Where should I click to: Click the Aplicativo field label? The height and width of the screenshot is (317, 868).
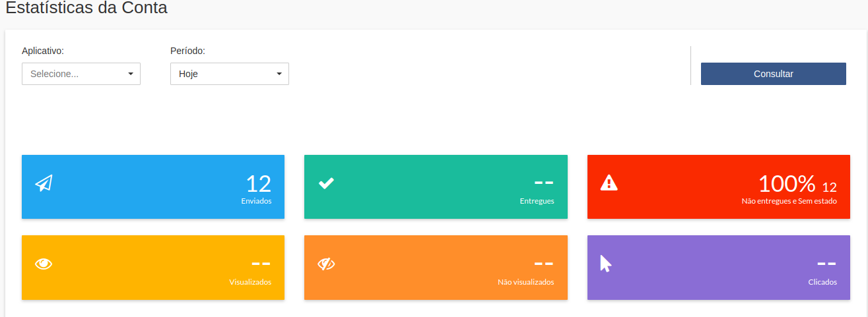(43, 51)
